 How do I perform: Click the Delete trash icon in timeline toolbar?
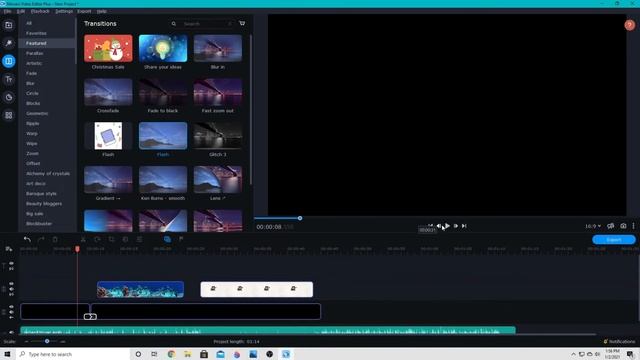click(55, 239)
